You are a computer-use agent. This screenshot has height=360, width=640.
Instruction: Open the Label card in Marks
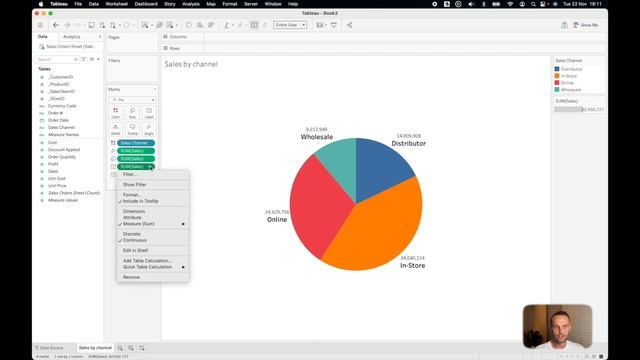pyautogui.click(x=149, y=113)
